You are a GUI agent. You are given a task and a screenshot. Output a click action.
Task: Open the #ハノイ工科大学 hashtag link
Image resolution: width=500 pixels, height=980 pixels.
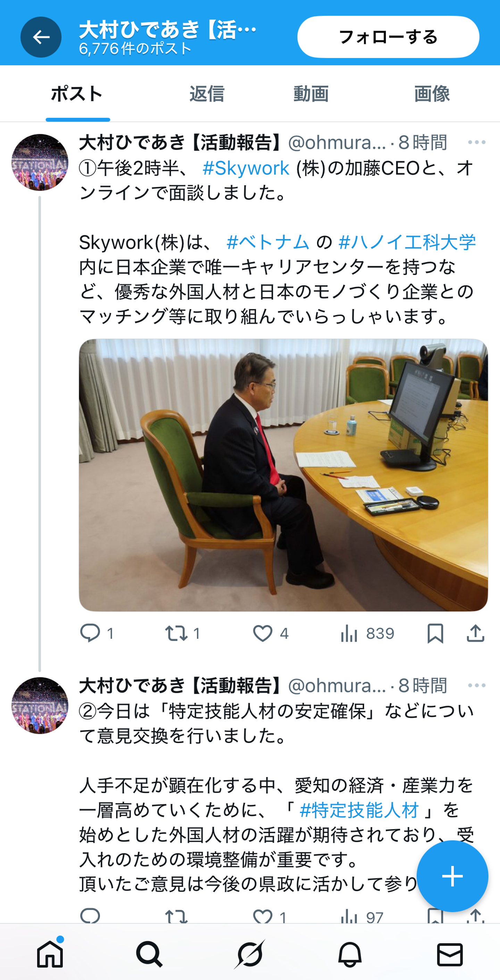click(407, 242)
